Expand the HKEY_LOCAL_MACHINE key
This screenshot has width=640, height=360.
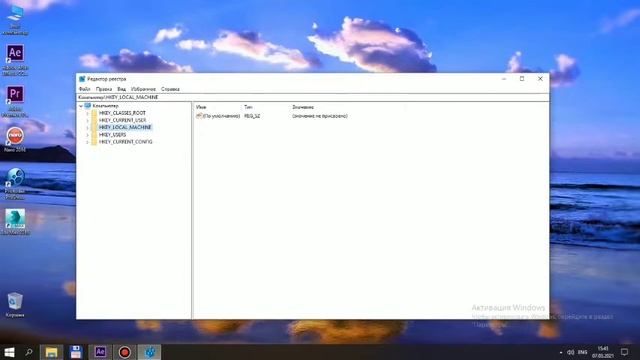(x=87, y=127)
